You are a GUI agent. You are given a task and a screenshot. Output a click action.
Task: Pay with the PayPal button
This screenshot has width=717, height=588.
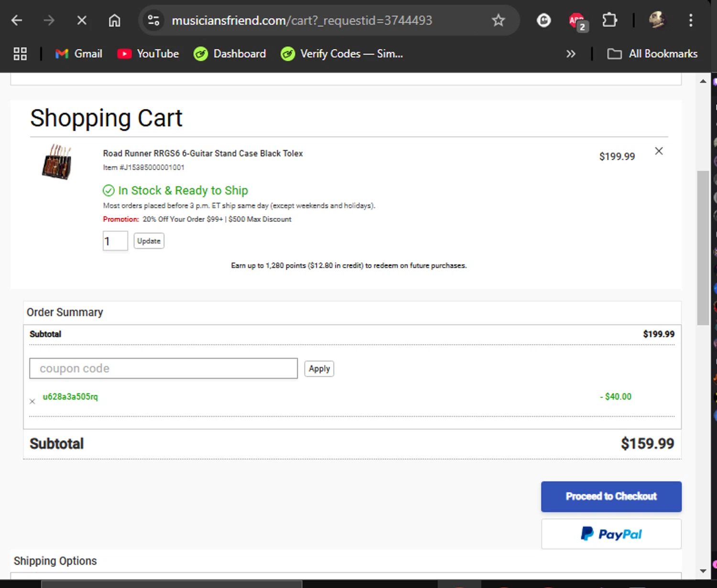611,534
